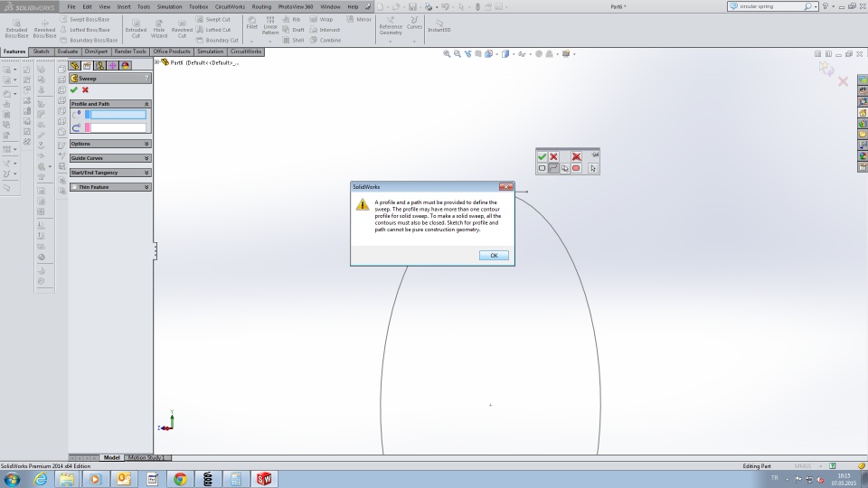Switch to the Evaluate ribbon tab

click(68, 52)
